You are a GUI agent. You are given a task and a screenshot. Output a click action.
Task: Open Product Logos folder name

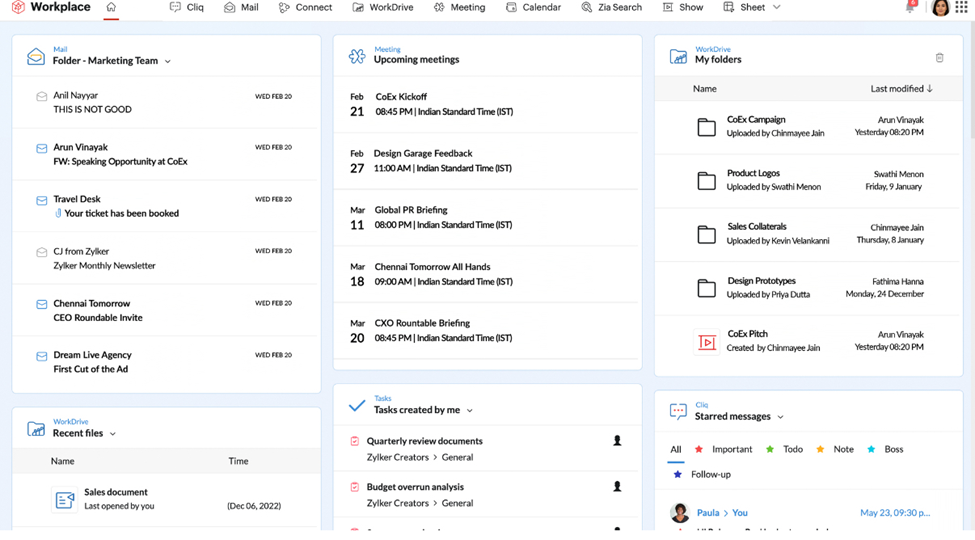pos(753,173)
